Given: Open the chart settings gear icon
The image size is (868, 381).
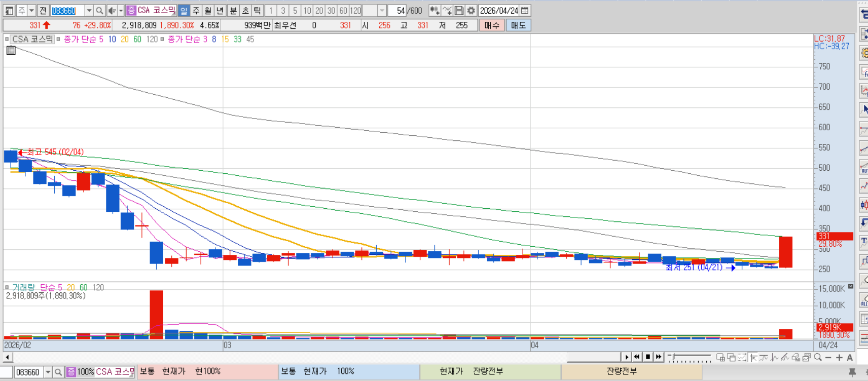Looking at the screenshot, I should [x=471, y=11].
